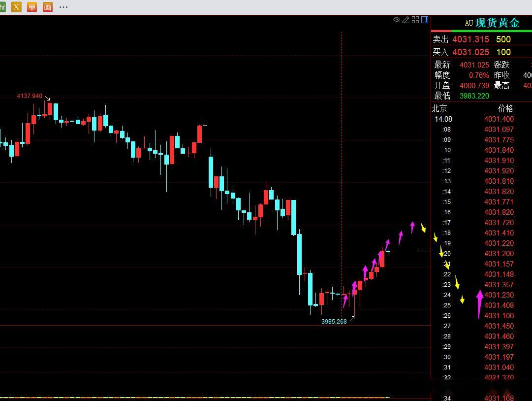Open the four-square grid layout icon
The height and width of the screenshot is (401, 532).
click(x=415, y=20)
